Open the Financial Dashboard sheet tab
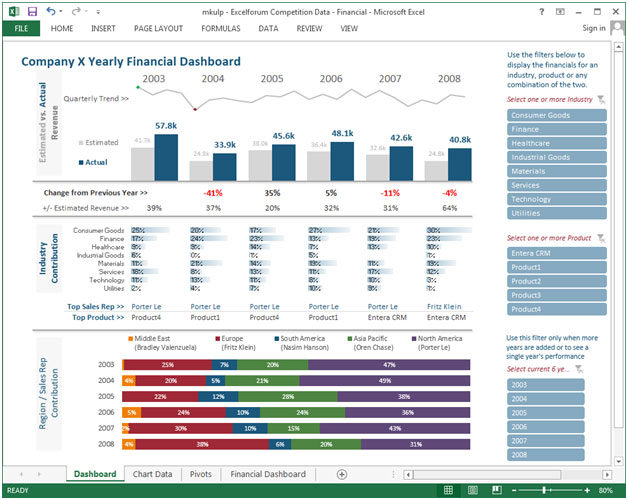Screen dimensions: 628x500 click(x=268, y=474)
